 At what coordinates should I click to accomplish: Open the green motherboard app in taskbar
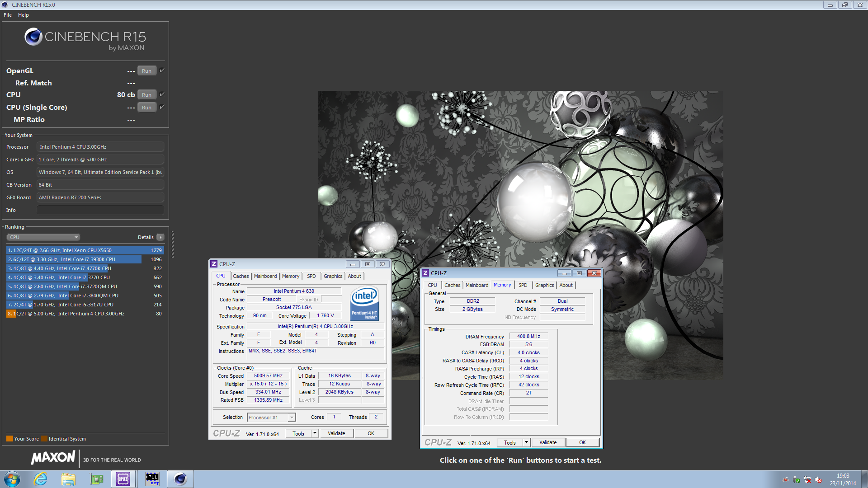click(x=96, y=479)
